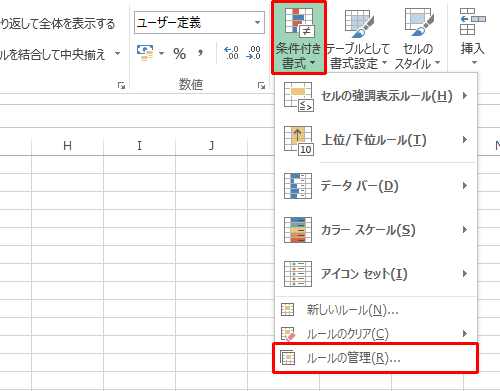Open データ バー(D) submenu
Image resolution: width=500 pixels, height=391 pixels.
tap(376, 186)
